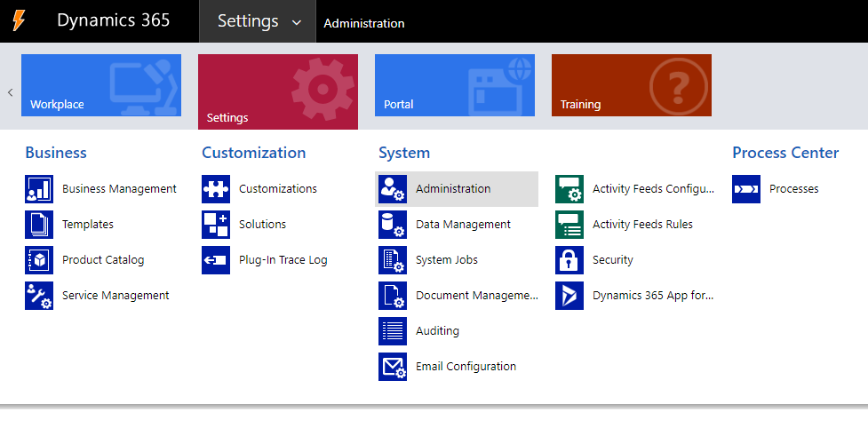Go to Administration link text
Image resolution: width=868 pixels, height=428 pixels.
[x=453, y=188]
